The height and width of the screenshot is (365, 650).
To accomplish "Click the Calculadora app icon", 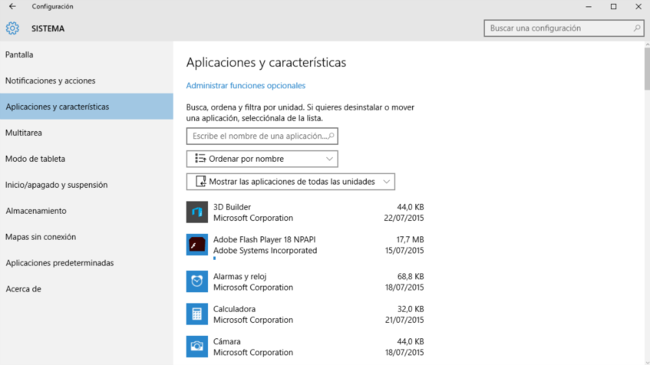I will click(x=197, y=314).
